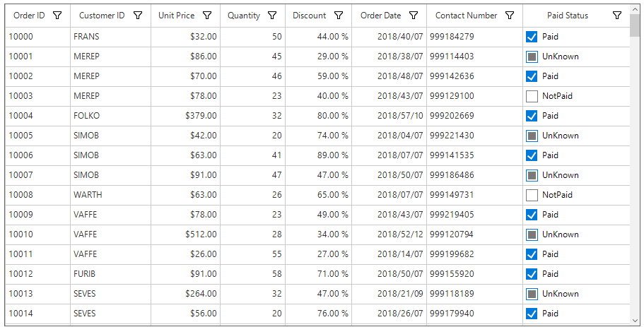The width and height of the screenshot is (644, 327).
Task: Toggle Paid checkbox for order 10002
Action: (532, 76)
